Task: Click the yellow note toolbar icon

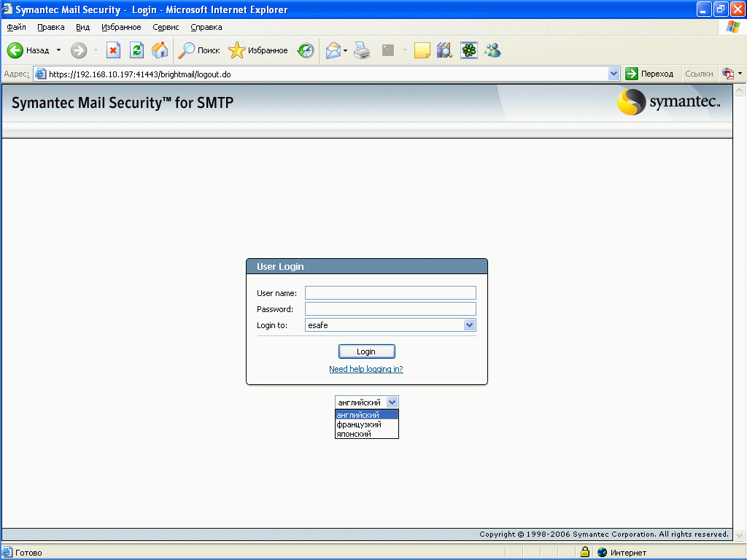Action: (422, 50)
